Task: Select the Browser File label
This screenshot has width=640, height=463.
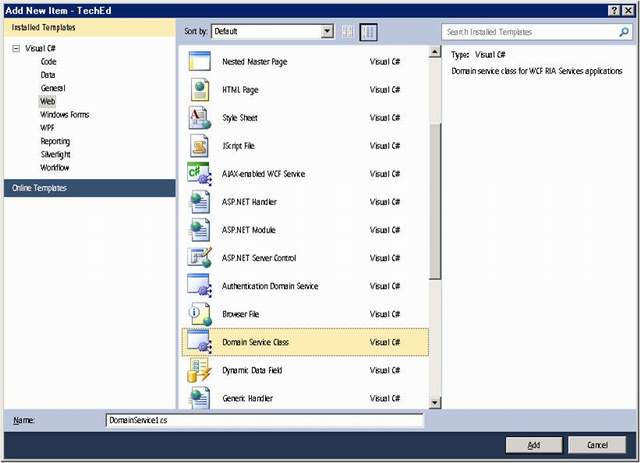Action: point(241,314)
